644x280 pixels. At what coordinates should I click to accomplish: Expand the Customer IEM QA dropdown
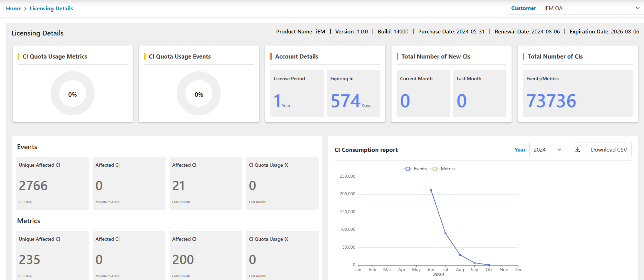590,8
